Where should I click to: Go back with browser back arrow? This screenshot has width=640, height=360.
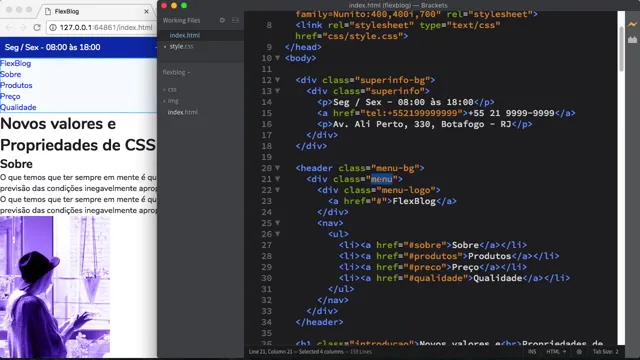(x=9, y=27)
